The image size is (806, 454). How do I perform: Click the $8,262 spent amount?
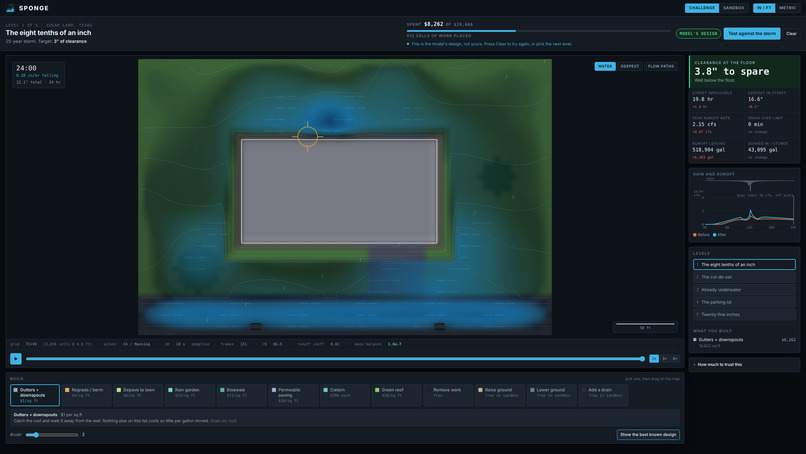[x=433, y=24]
